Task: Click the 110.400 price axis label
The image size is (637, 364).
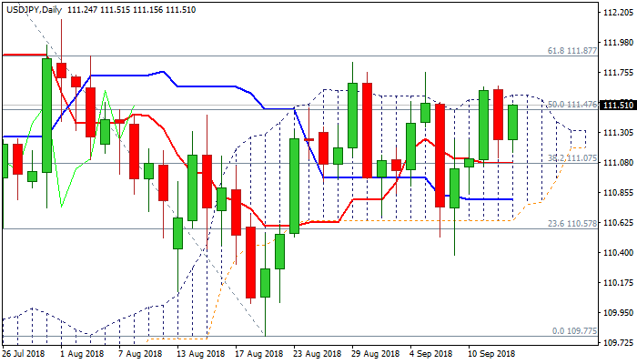Action: pos(617,253)
